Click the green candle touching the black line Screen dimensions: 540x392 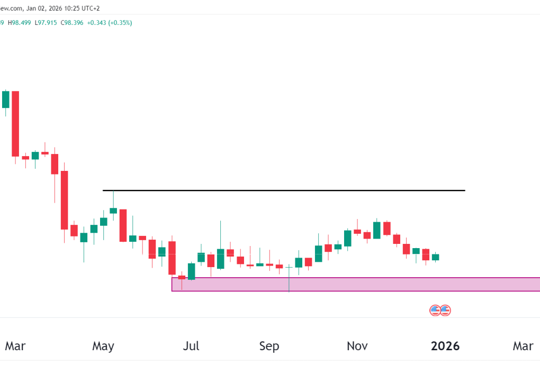click(x=113, y=211)
